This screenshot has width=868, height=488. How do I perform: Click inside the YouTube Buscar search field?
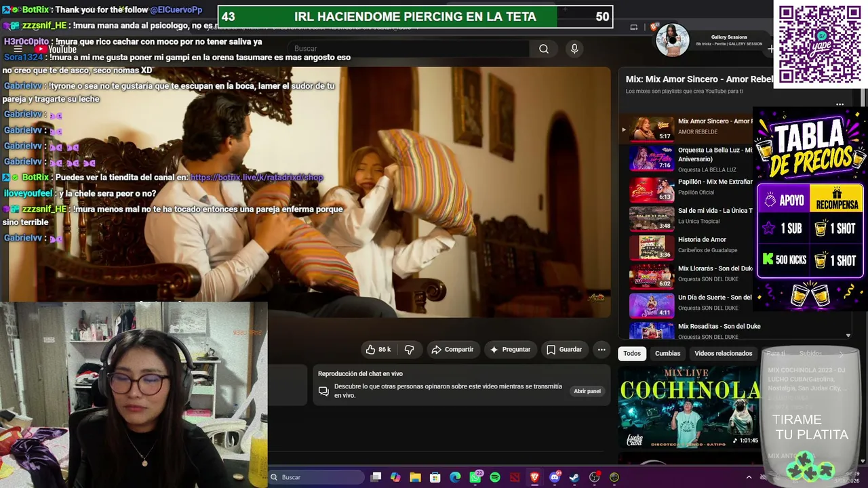[410, 49]
